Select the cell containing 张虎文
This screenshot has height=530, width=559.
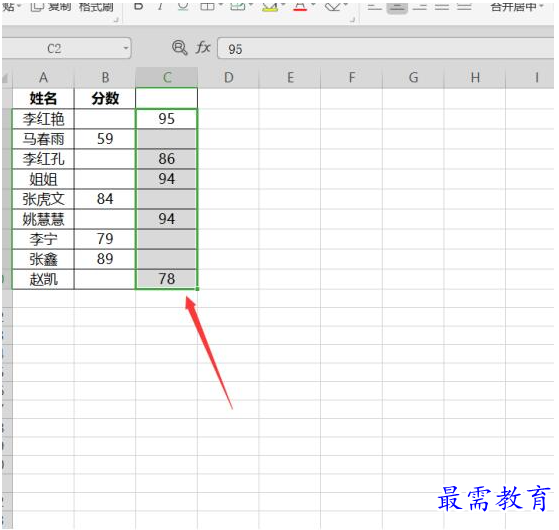(43, 199)
